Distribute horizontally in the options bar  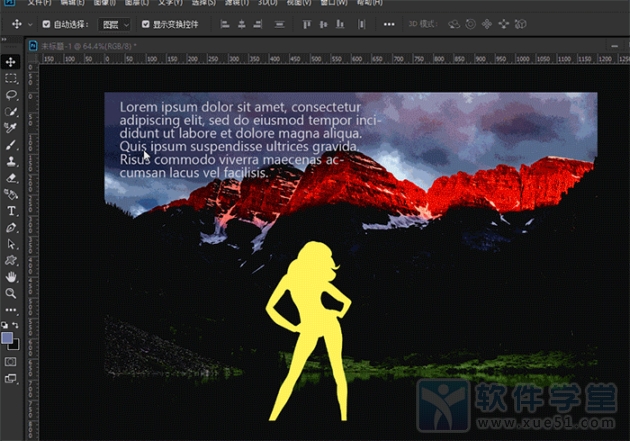362,24
